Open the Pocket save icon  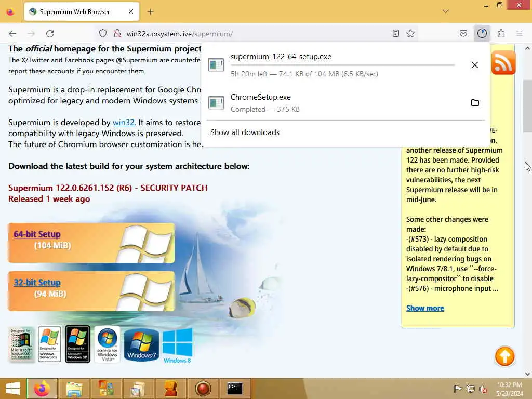(x=463, y=33)
